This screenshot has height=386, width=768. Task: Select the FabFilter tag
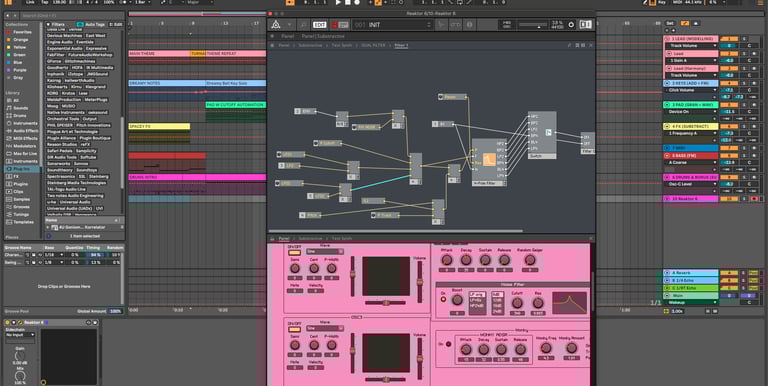click(56, 55)
